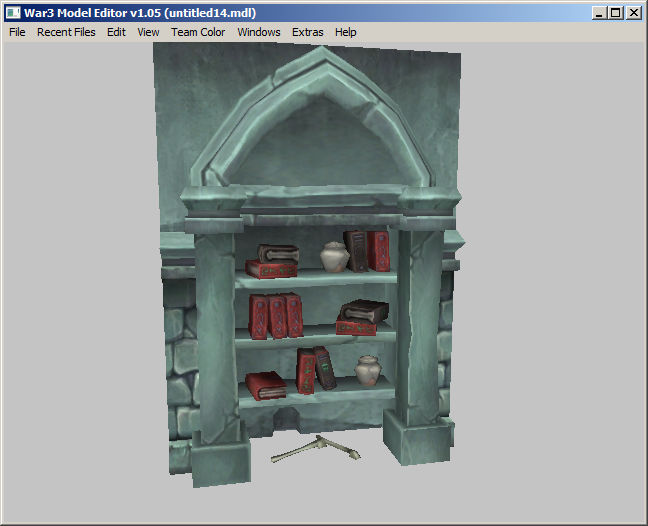The width and height of the screenshot is (648, 526).
Task: Click the War3 Model Editor title bar icon
Action: click(x=13, y=13)
